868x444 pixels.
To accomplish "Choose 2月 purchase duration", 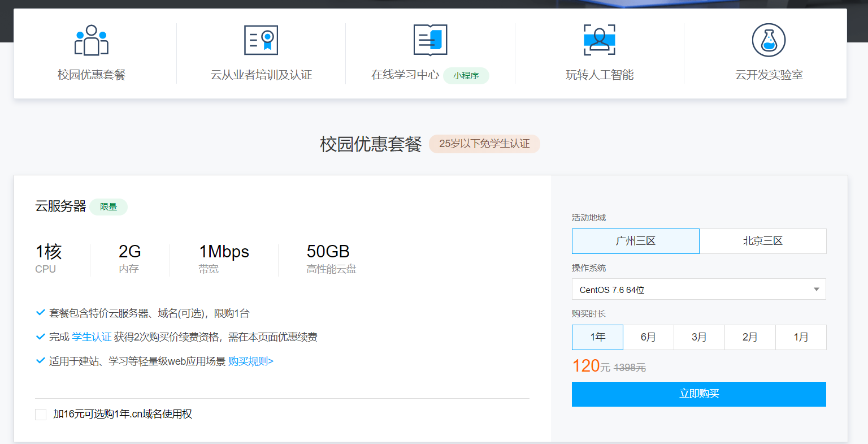I will click(x=750, y=337).
